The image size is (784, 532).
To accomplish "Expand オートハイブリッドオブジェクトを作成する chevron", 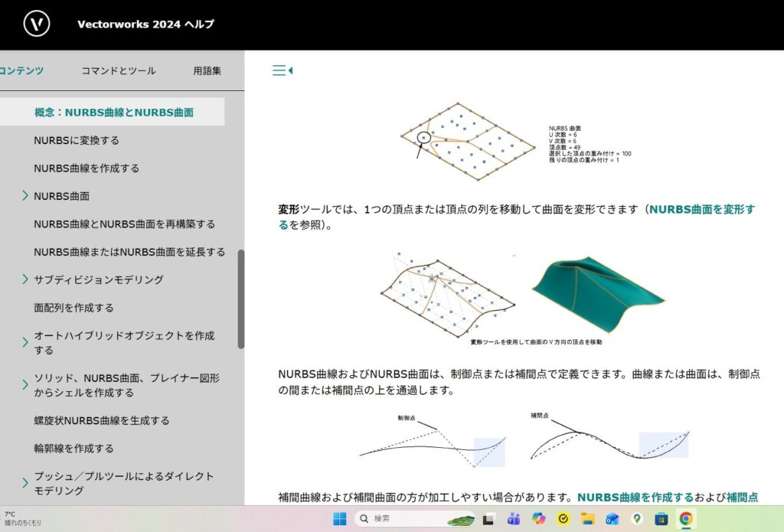I will (25, 342).
